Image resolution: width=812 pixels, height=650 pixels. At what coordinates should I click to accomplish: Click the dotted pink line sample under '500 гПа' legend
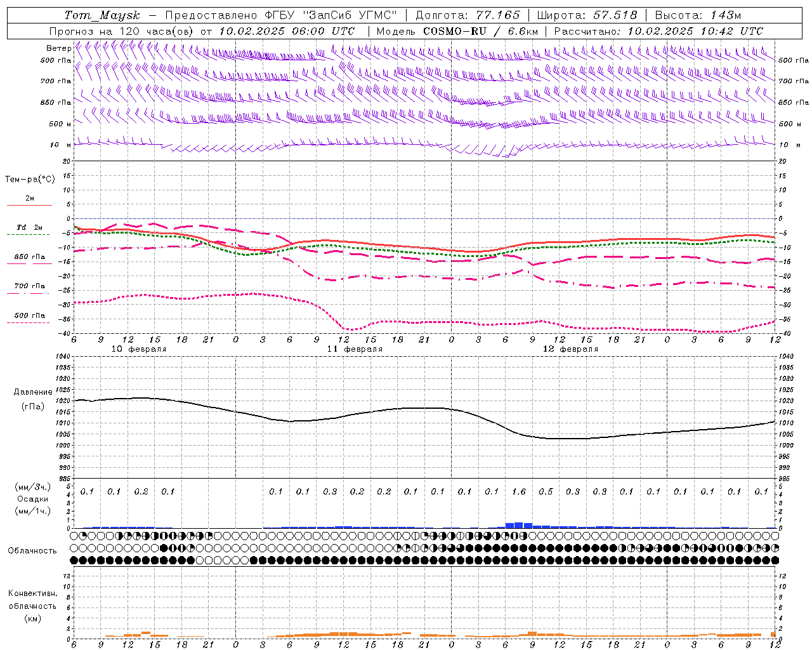[x=29, y=323]
